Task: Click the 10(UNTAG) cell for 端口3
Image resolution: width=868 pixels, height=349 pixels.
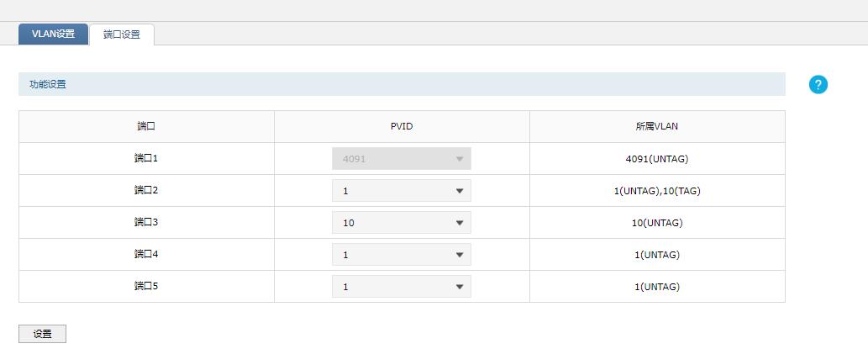Action: [x=657, y=223]
